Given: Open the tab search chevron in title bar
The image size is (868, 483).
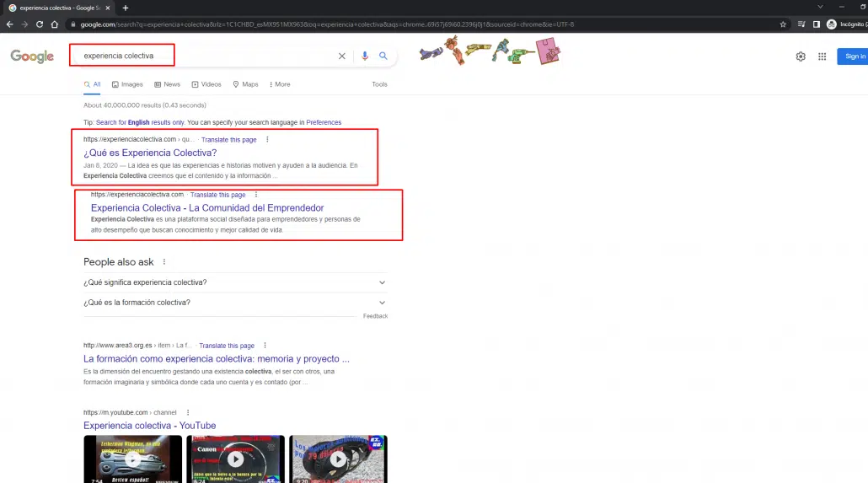Looking at the screenshot, I should click(820, 8).
